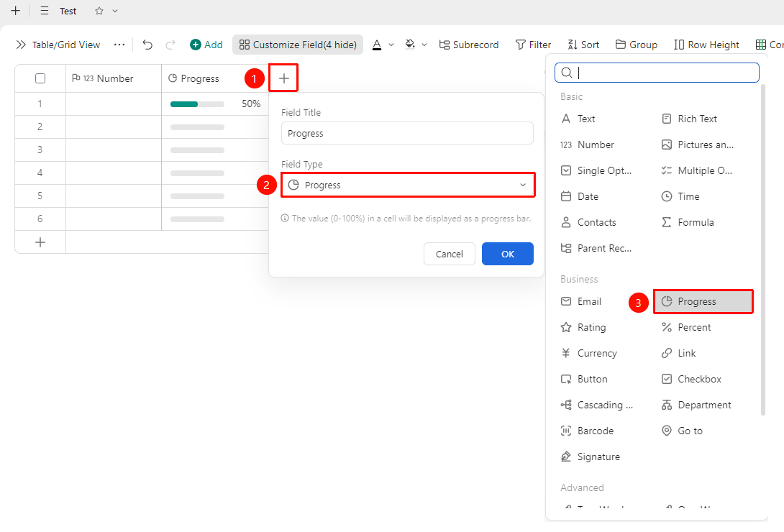Pick the Email field type
784x532 pixels.
coord(581,301)
